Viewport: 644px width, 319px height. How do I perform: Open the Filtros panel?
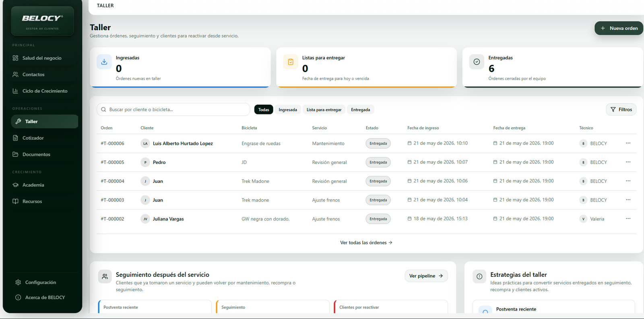tap(621, 110)
